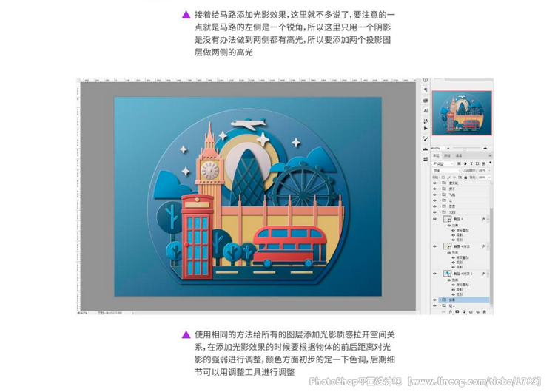The width and height of the screenshot is (555, 392).
Task: Switch to the 路径 Paths tab
Action: coord(448,155)
